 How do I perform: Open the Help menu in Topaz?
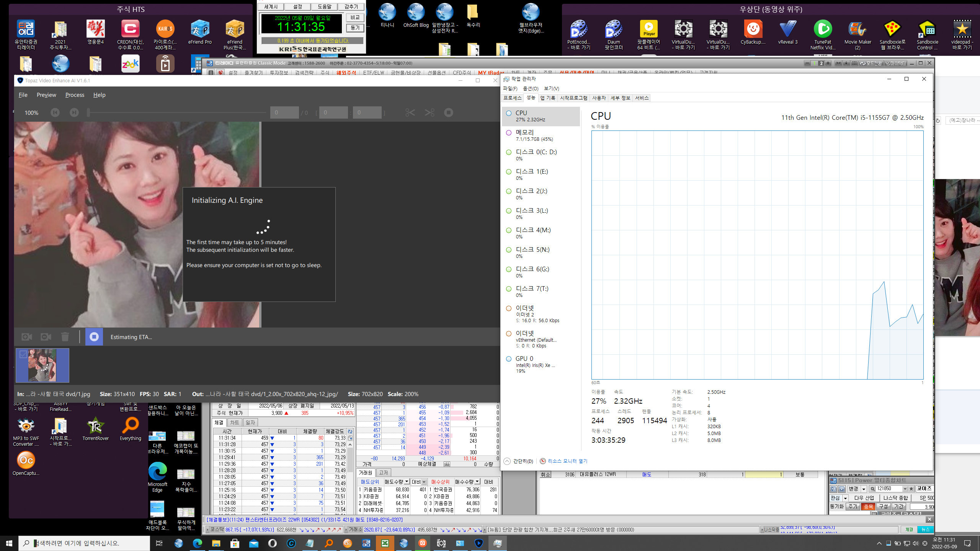[99, 95]
